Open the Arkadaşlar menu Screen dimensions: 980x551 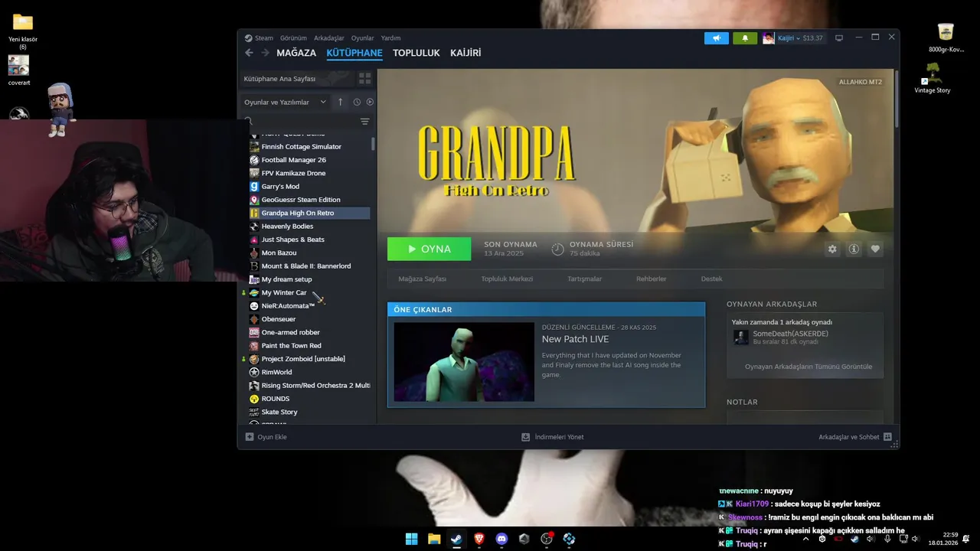pos(329,38)
